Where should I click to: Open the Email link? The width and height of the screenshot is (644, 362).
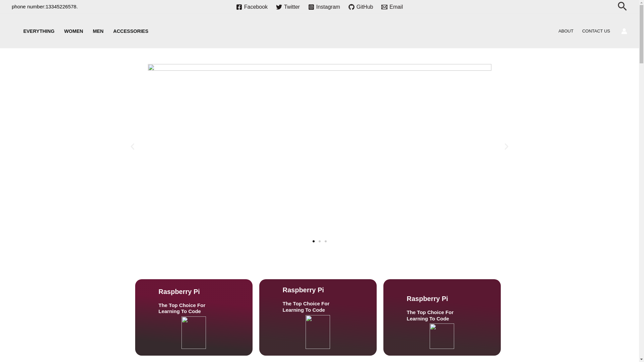(392, 7)
